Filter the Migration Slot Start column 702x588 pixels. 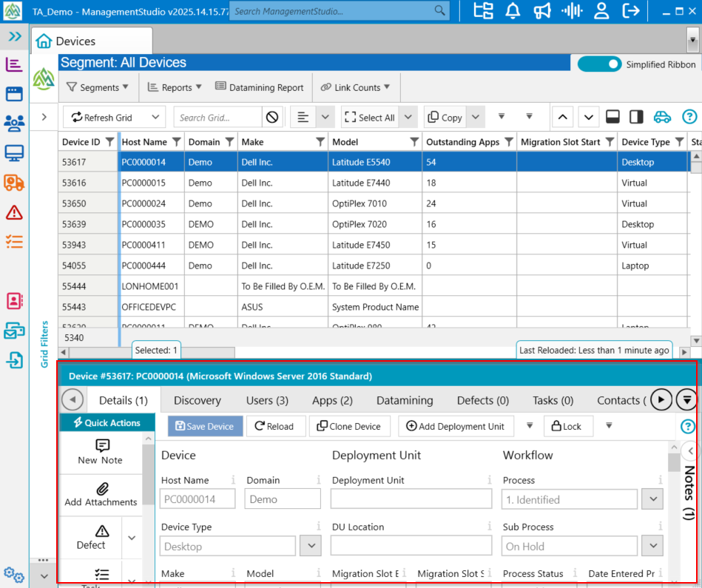[610, 142]
